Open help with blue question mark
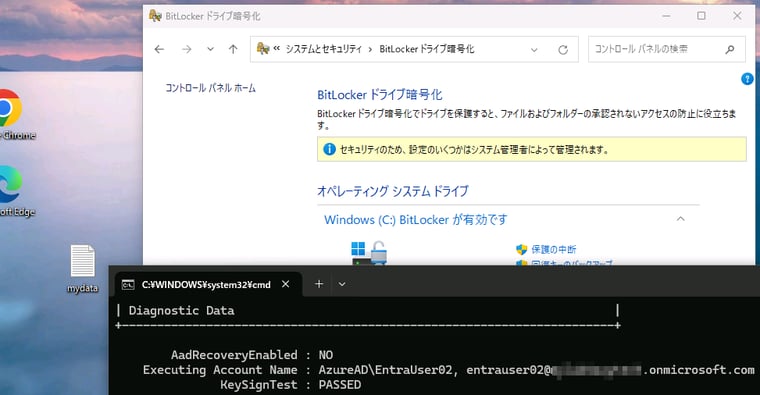 click(x=747, y=79)
